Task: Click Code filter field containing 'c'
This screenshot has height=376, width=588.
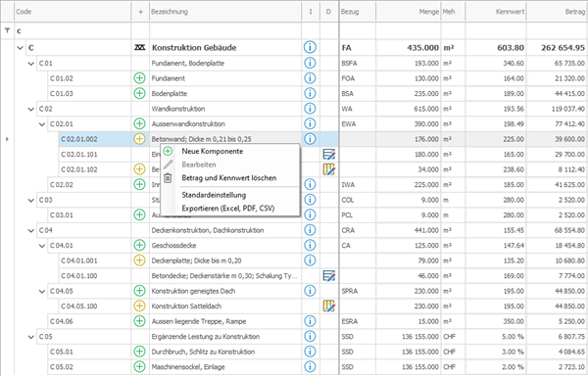Action: [73, 31]
